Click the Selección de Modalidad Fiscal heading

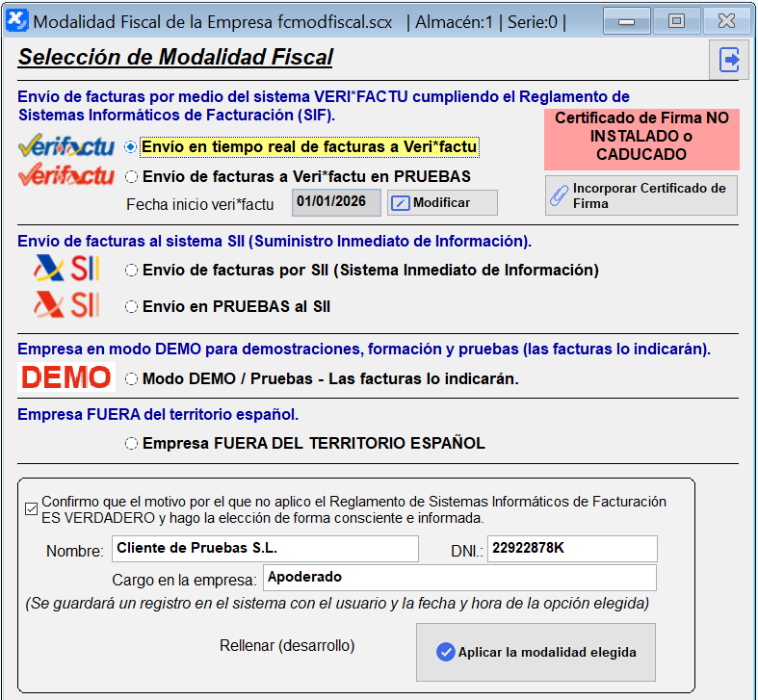click(175, 57)
